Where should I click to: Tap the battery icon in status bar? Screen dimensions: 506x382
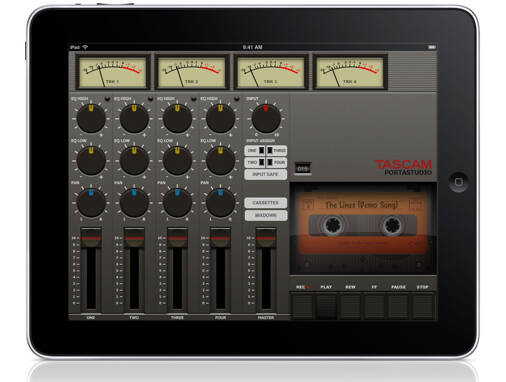[x=432, y=47]
